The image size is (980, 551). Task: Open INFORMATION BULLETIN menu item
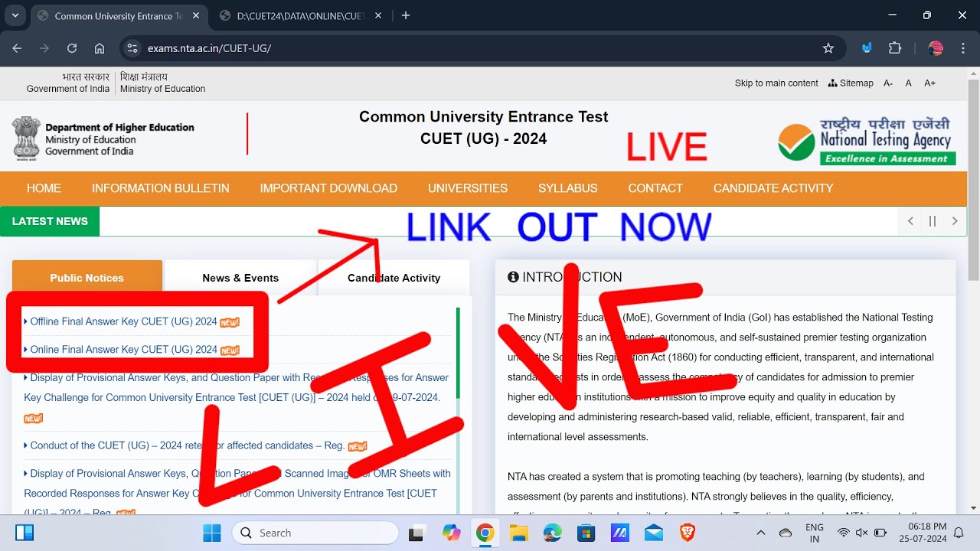[161, 188]
